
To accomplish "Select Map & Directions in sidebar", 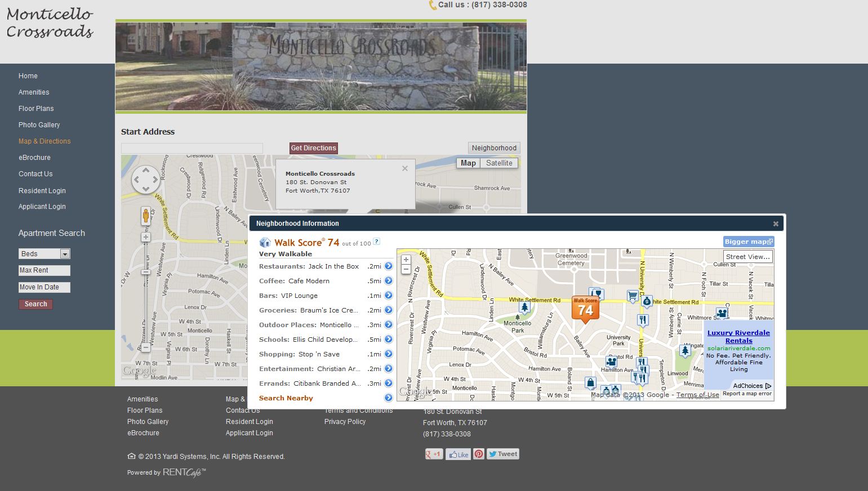I will [44, 141].
